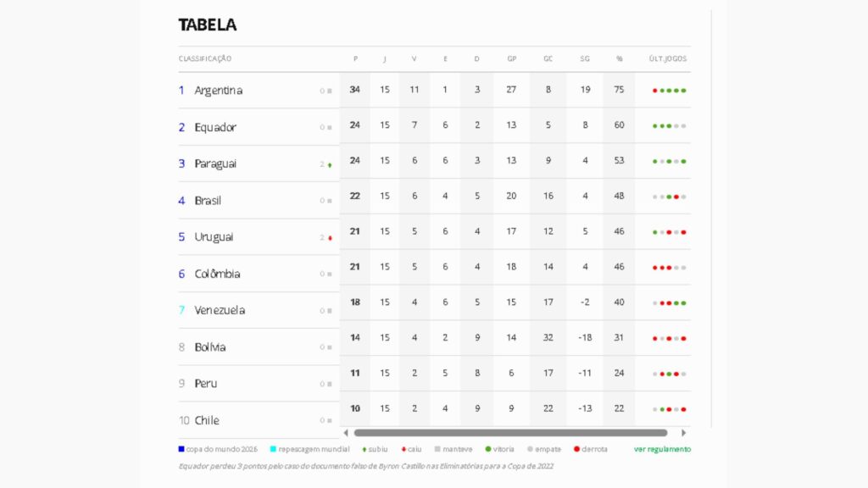Click the horizontal scrollbar below the table
This screenshot has width=868, height=488.
click(x=510, y=433)
